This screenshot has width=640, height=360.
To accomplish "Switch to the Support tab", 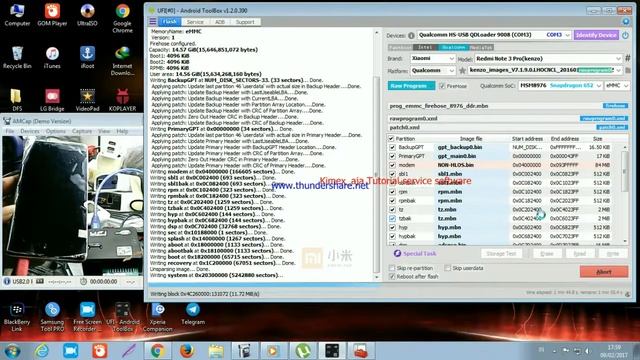I will [245, 22].
